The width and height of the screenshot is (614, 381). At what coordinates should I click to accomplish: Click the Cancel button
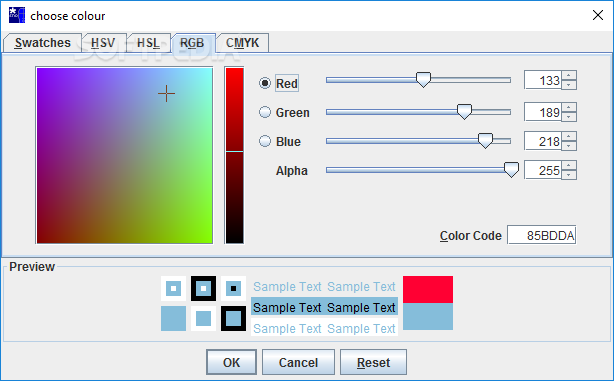[298, 362]
